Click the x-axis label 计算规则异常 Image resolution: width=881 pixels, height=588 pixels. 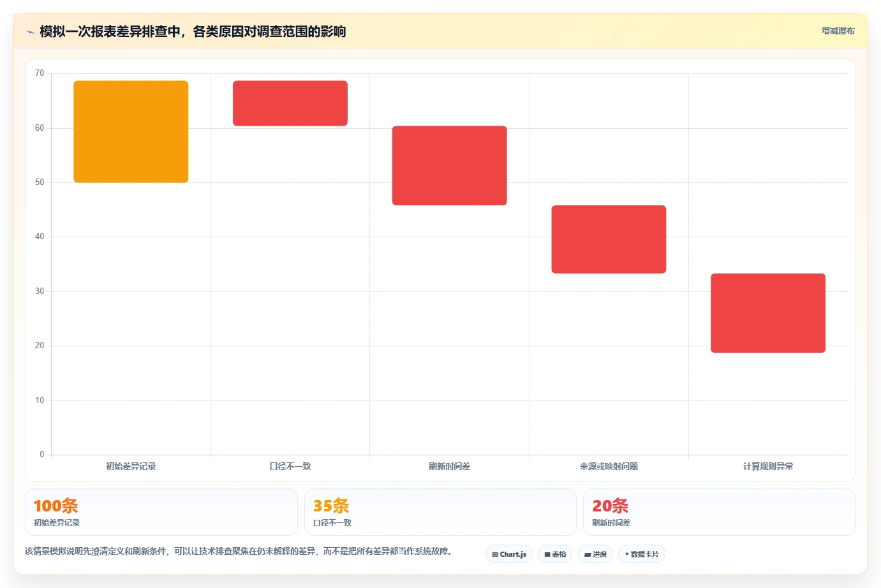click(768, 466)
